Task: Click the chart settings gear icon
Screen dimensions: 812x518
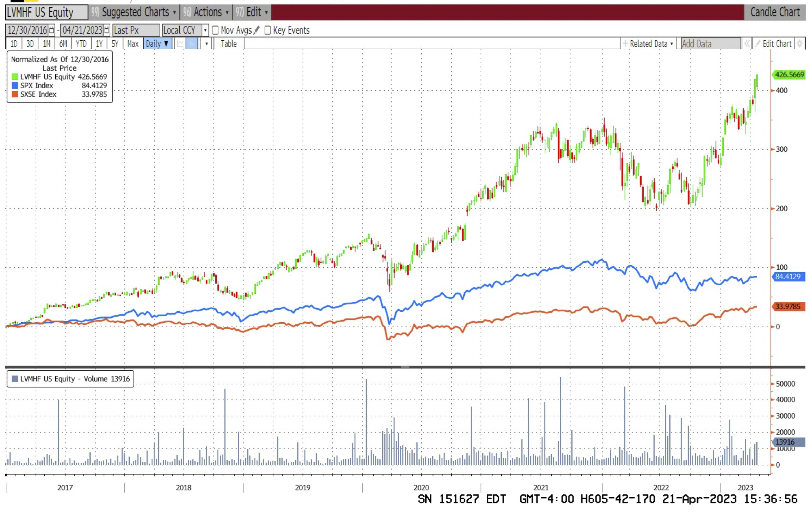Action: tap(799, 44)
